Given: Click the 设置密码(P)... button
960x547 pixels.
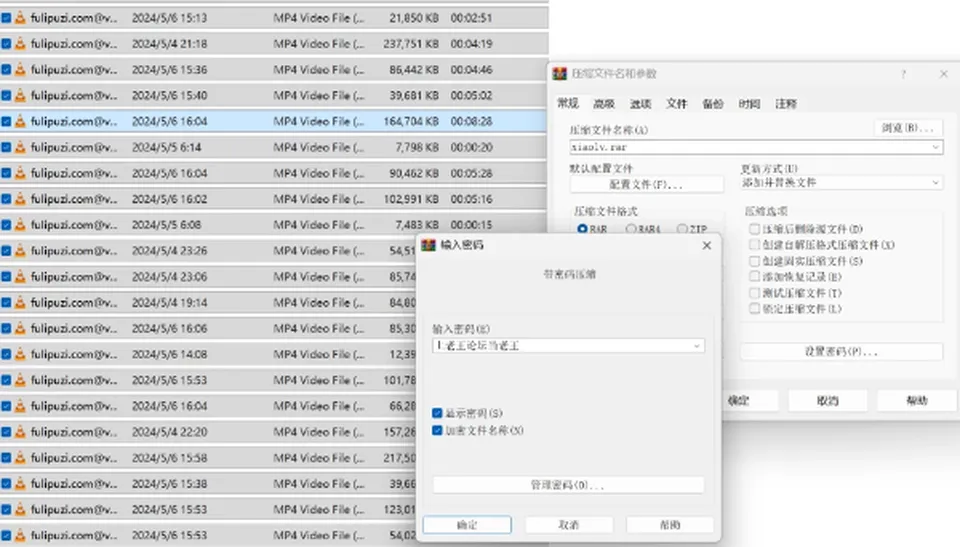Looking at the screenshot, I should (x=841, y=352).
